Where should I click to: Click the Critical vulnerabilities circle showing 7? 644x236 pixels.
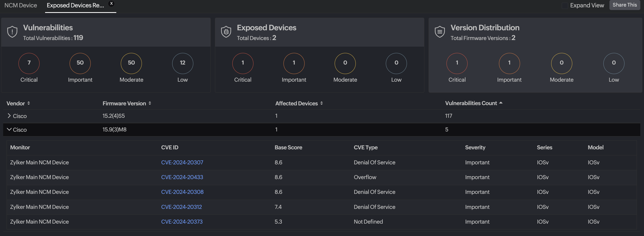[29, 63]
